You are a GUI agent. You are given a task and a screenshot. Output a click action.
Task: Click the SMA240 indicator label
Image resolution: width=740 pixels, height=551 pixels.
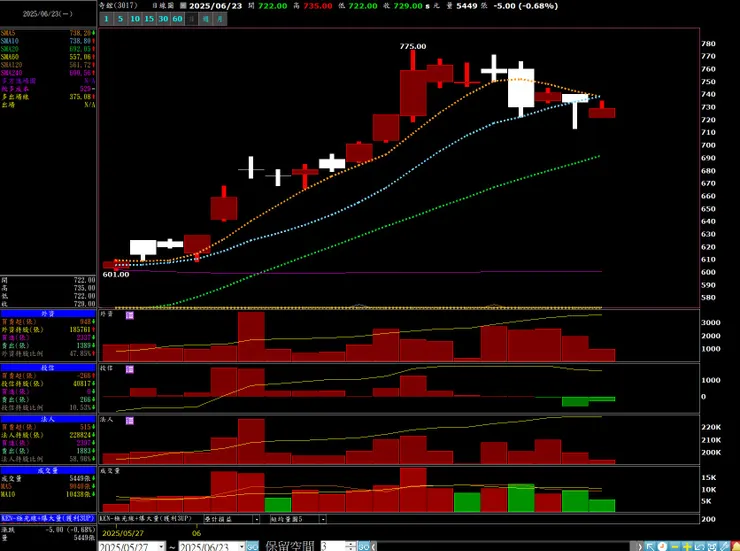(x=11, y=73)
